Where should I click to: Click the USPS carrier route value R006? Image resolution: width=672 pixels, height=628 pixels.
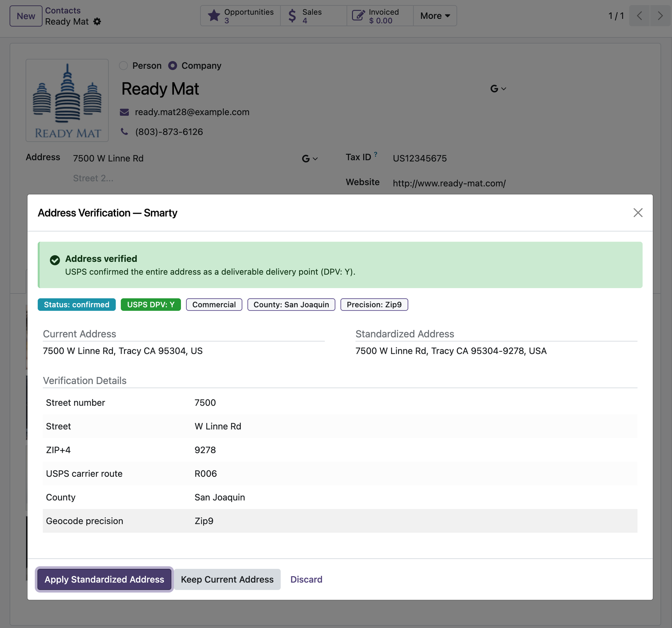pyautogui.click(x=205, y=474)
